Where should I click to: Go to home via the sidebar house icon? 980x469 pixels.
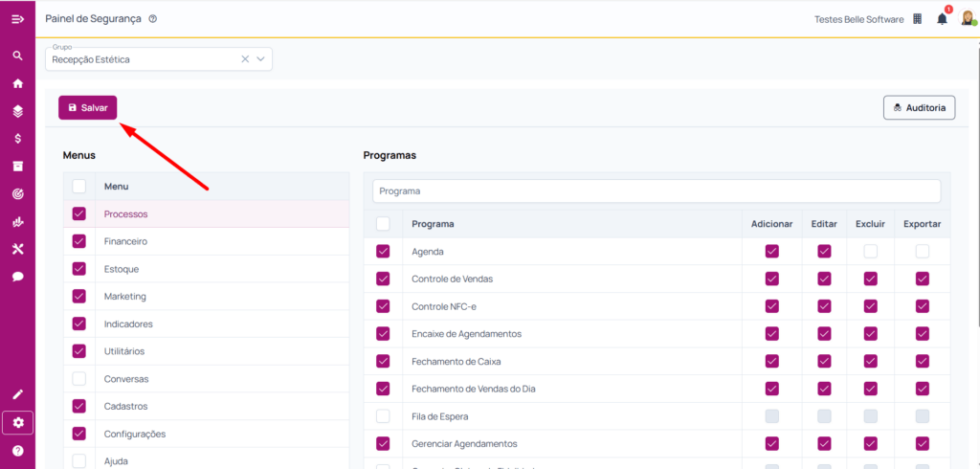(17, 83)
